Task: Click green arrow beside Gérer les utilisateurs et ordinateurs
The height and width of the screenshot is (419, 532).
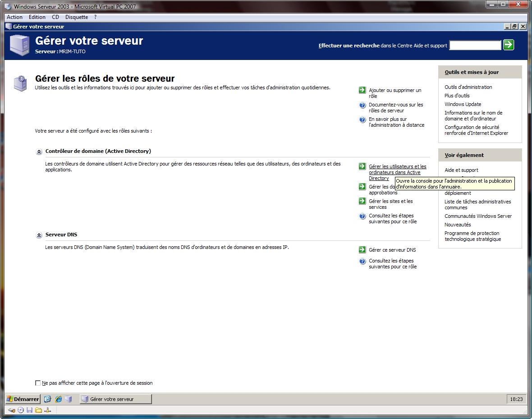Action: [362, 166]
